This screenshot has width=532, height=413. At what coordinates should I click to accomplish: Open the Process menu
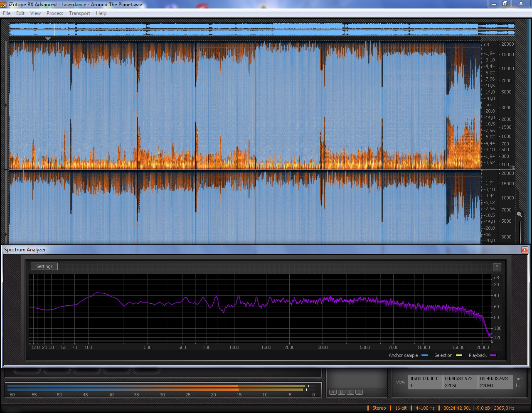[x=55, y=13]
